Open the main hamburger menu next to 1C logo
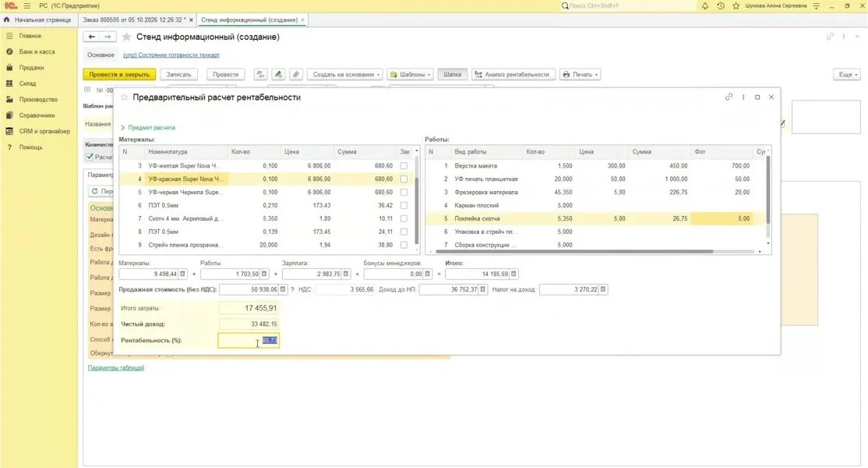This screenshot has height=468, width=868. point(26,5)
